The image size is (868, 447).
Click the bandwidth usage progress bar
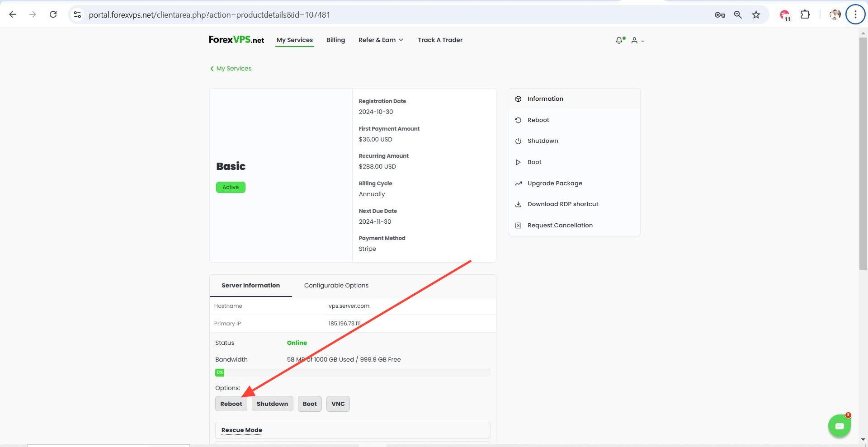click(353, 373)
